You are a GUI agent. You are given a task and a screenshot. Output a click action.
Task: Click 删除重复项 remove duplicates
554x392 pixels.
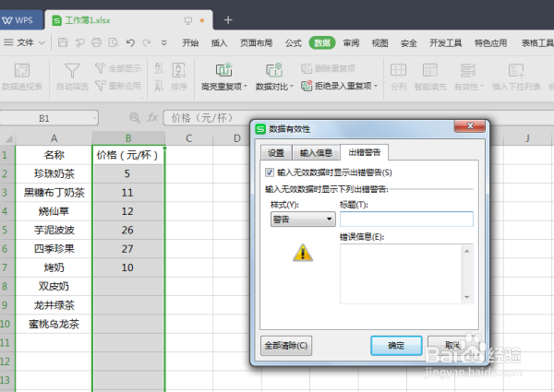coord(328,68)
